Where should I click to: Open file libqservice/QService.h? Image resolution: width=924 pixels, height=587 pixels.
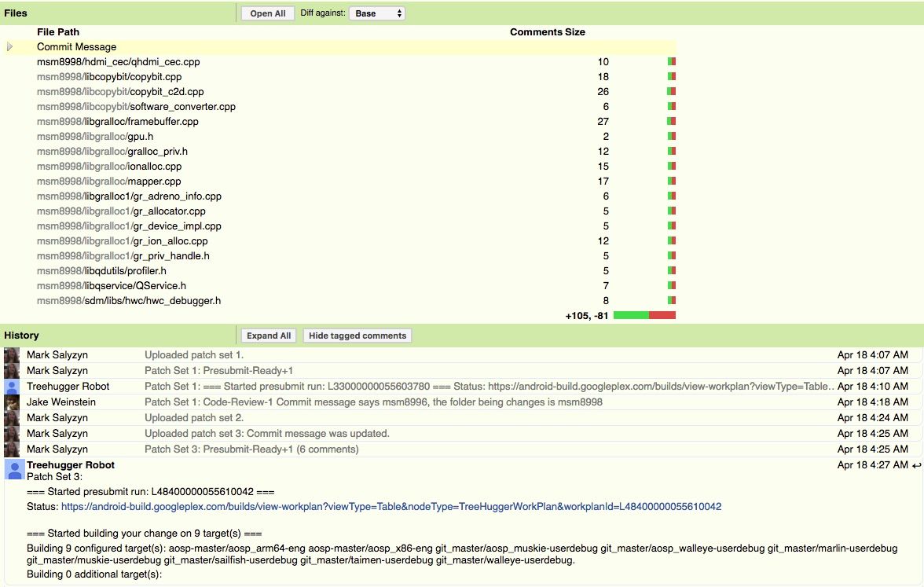tap(112, 286)
